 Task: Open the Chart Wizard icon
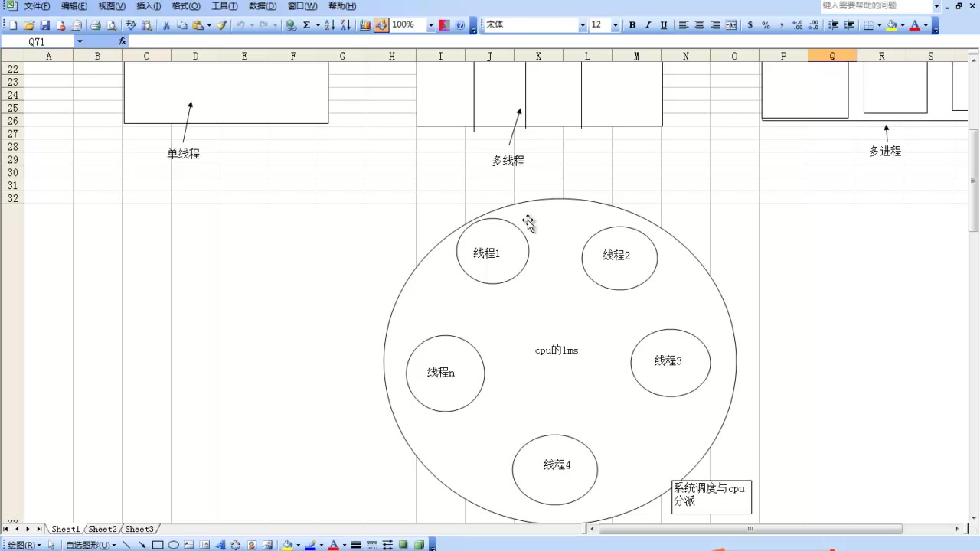click(x=365, y=25)
